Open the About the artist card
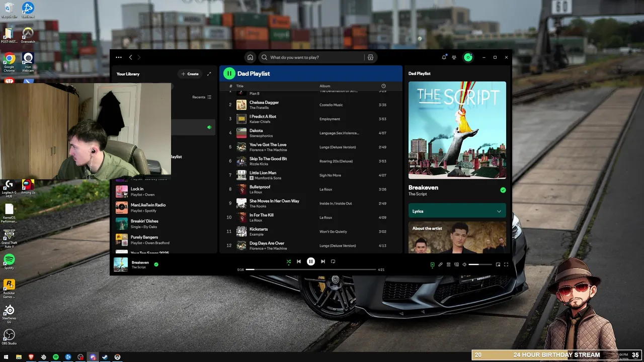This screenshot has width=644, height=362. [x=457, y=237]
